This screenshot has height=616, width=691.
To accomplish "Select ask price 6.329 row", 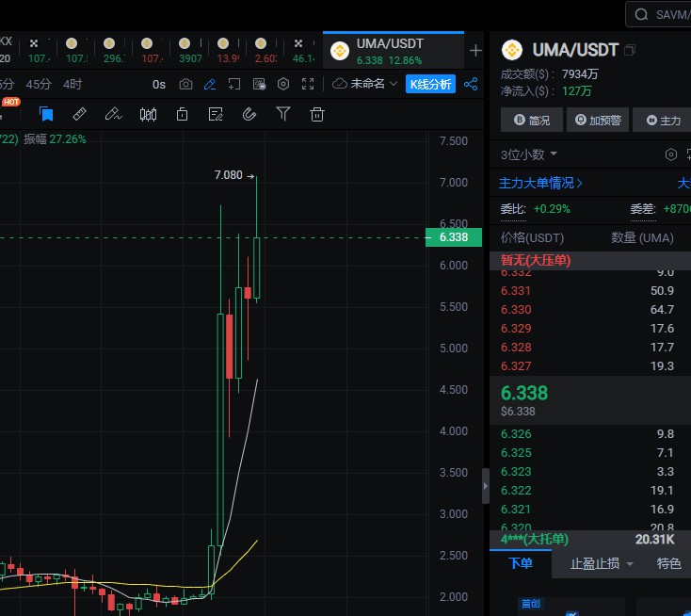I will point(590,329).
